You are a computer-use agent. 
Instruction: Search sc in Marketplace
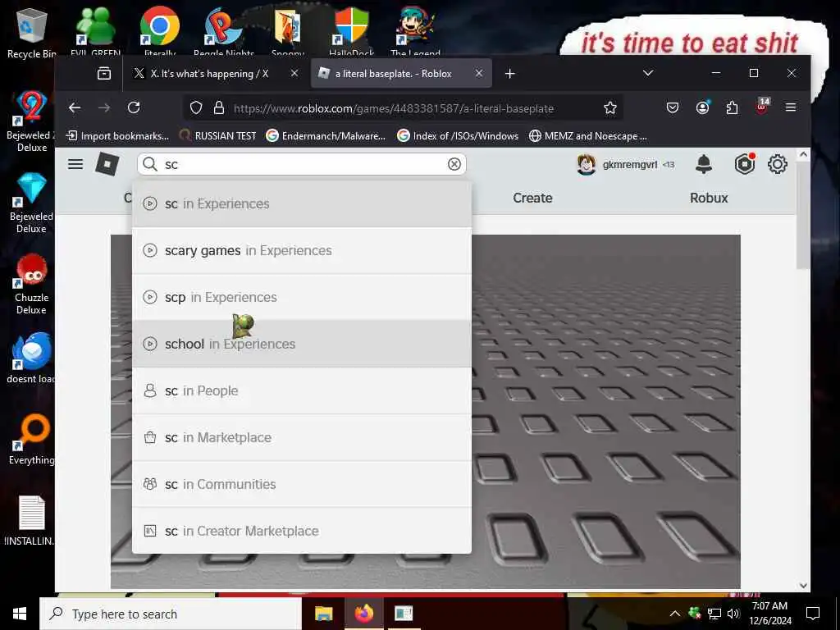302,438
